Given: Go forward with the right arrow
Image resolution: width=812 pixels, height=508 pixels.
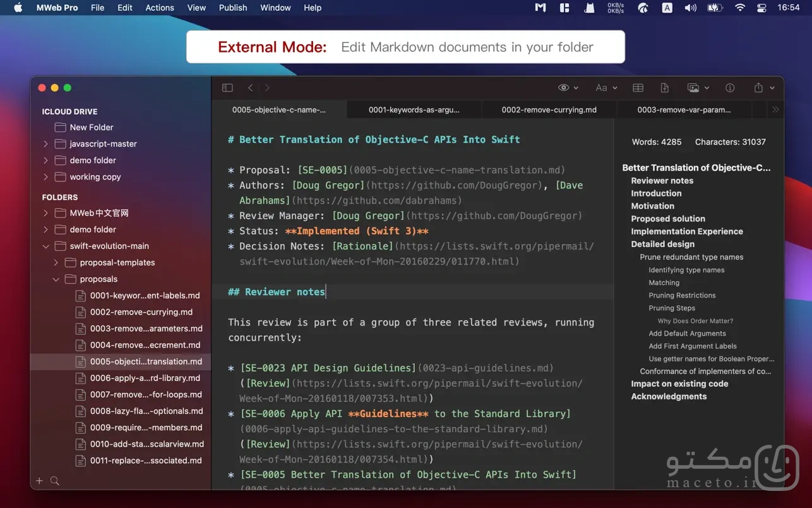Looking at the screenshot, I should tap(267, 88).
